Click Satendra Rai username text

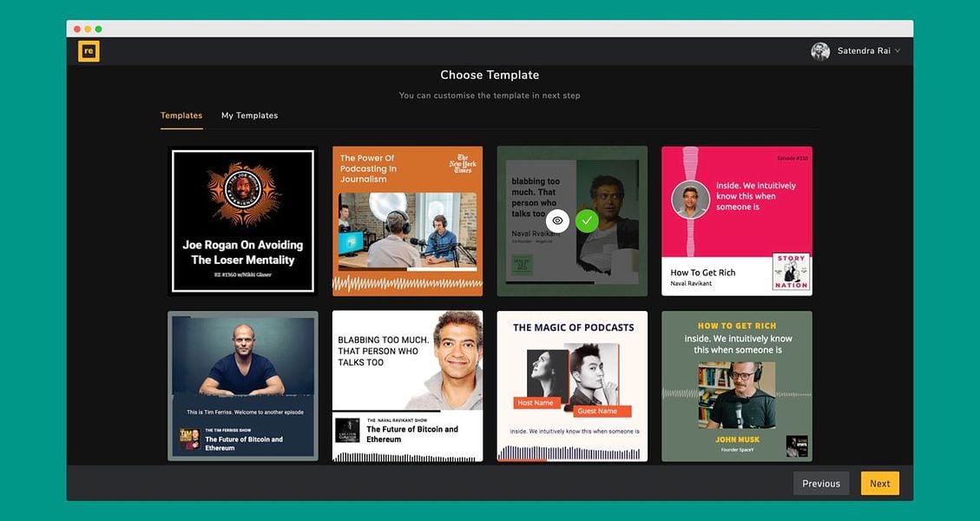[864, 50]
